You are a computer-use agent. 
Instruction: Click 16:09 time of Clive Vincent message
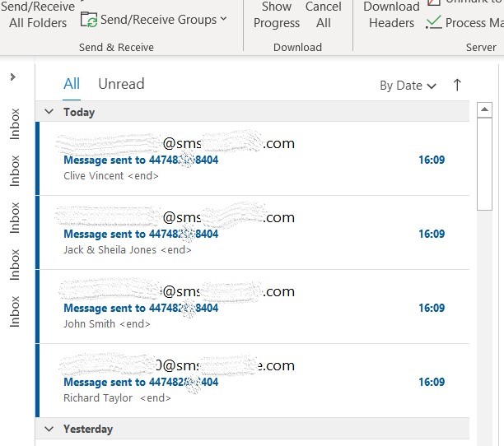tap(432, 160)
